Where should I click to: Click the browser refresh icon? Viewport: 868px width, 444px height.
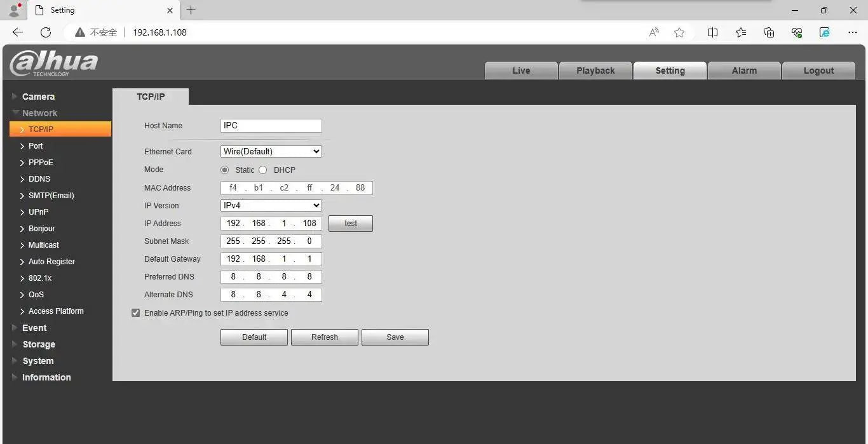(x=46, y=32)
